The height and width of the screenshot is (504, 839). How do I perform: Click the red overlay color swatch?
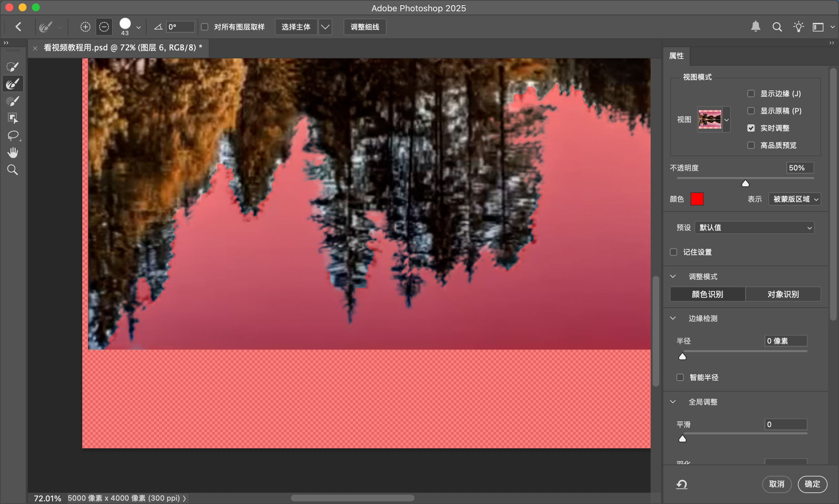pyautogui.click(x=697, y=199)
